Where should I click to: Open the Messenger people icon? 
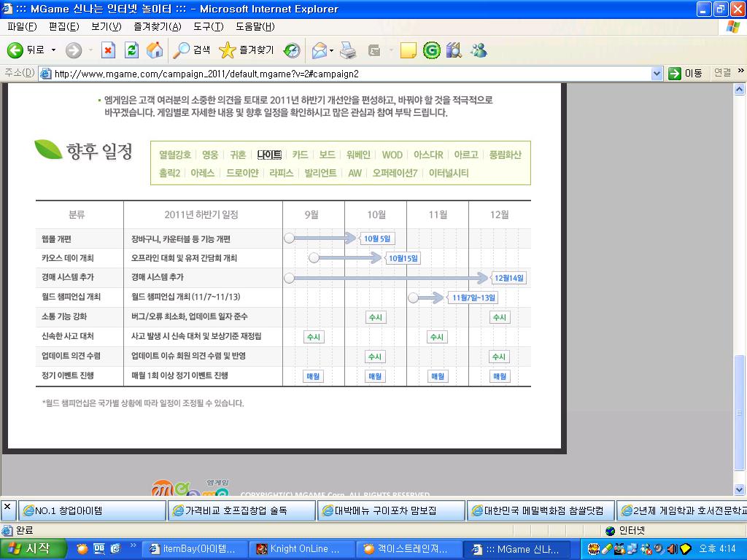tap(479, 50)
